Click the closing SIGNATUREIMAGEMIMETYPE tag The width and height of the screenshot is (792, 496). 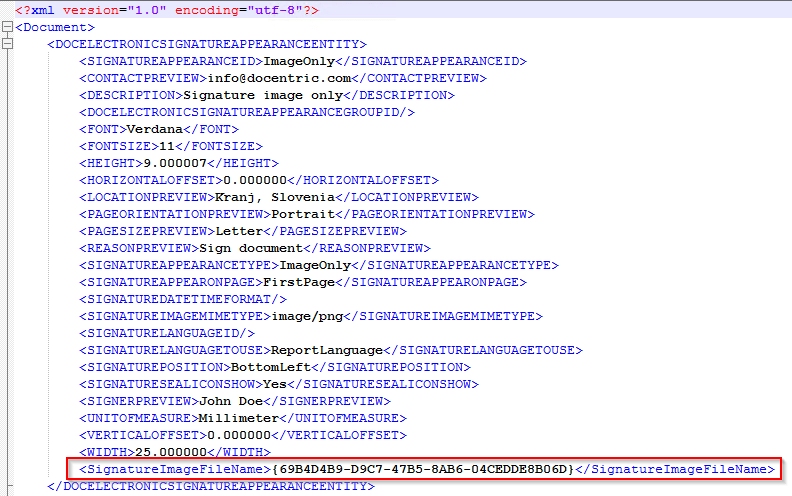point(443,316)
